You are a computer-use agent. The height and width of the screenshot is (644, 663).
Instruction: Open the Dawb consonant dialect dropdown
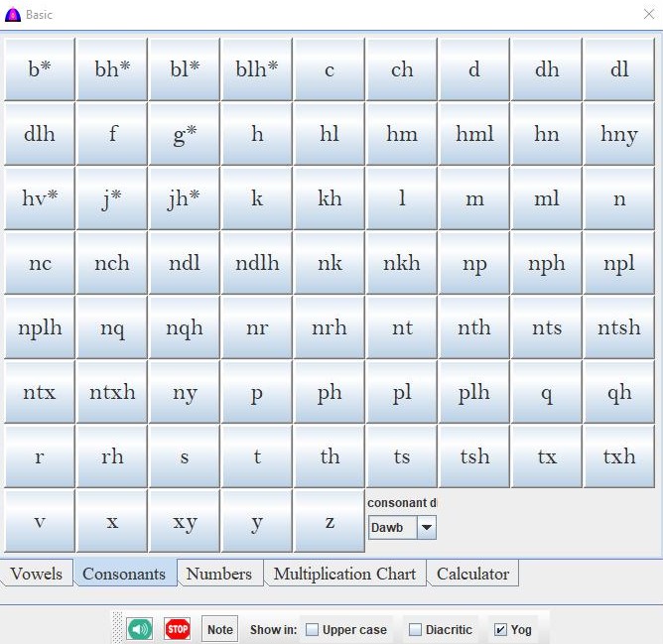tap(426, 528)
